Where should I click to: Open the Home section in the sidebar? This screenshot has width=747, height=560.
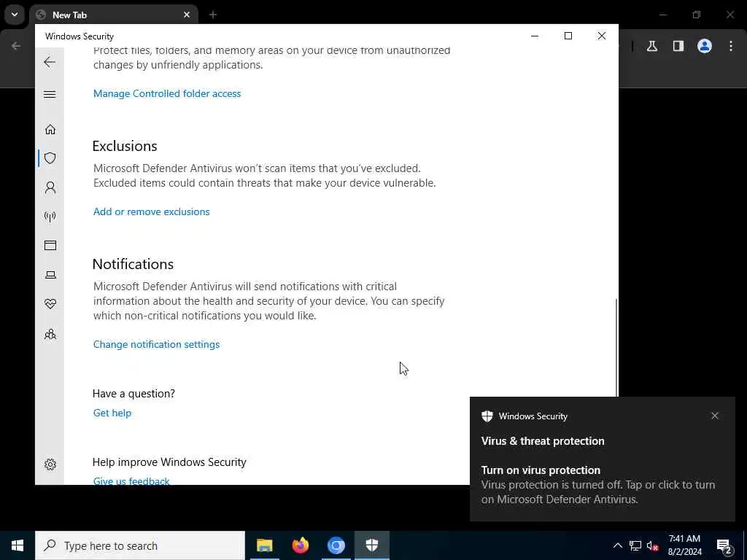pos(50,130)
